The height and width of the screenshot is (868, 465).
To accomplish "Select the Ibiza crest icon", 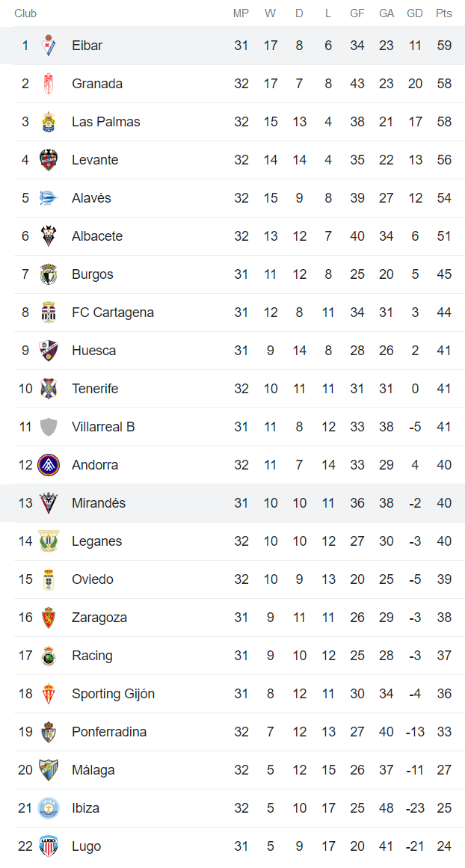I will click(47, 807).
